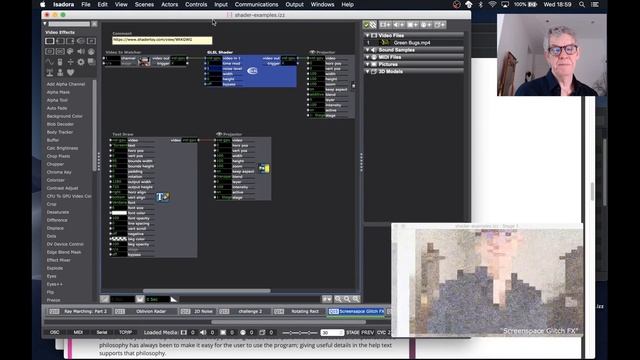Open the Controls menu
Image resolution: width=640 pixels, height=360 pixels.
[x=196, y=4]
